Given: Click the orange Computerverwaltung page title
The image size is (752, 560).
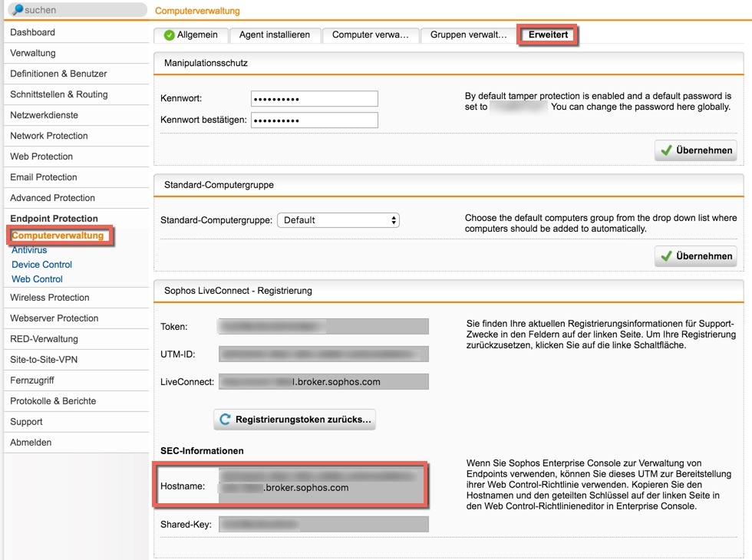Looking at the screenshot, I should tap(197, 11).
